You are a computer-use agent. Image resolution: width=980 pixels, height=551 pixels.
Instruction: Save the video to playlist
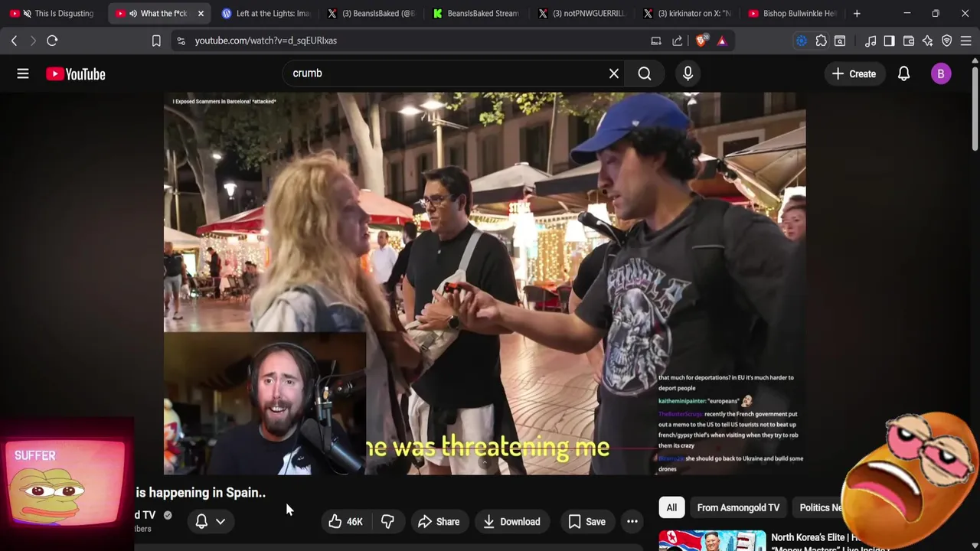tap(586, 522)
